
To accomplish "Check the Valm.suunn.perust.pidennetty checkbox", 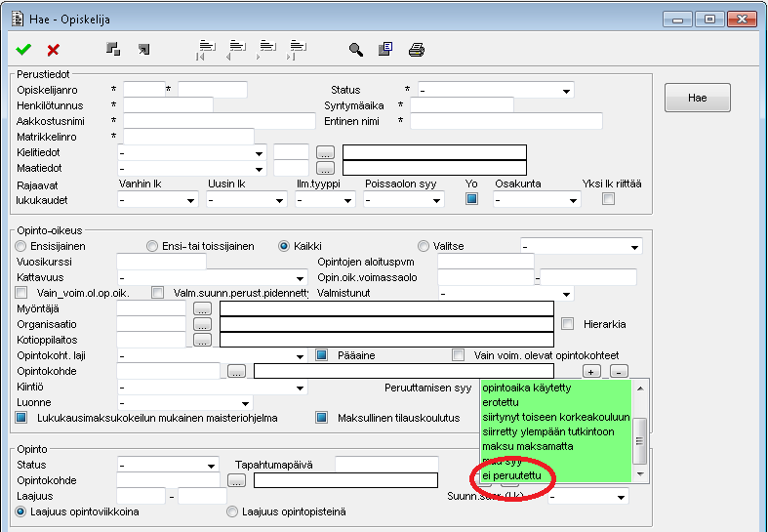I will point(157,293).
